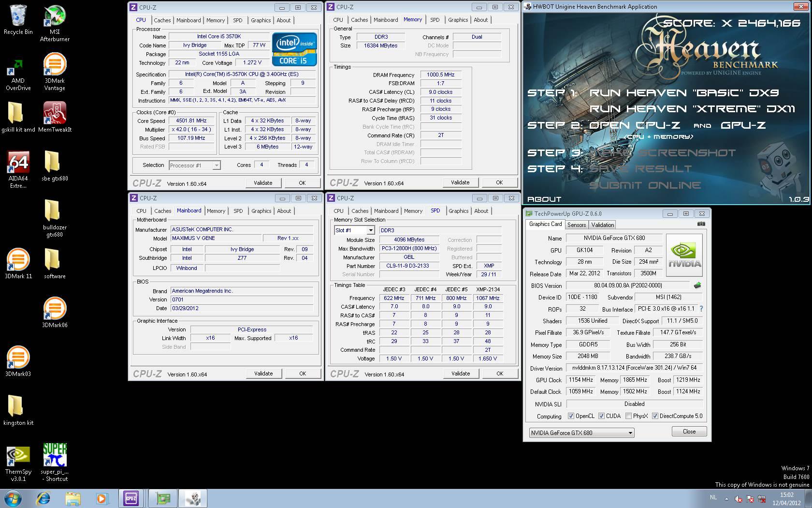Open the Recycle Bin desktop icon
The image size is (812, 508).
(x=18, y=19)
